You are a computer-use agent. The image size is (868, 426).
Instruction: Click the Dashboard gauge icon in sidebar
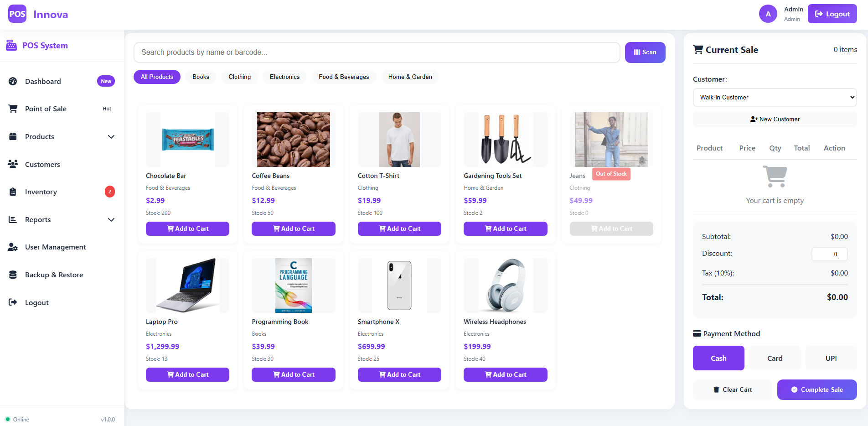13,81
